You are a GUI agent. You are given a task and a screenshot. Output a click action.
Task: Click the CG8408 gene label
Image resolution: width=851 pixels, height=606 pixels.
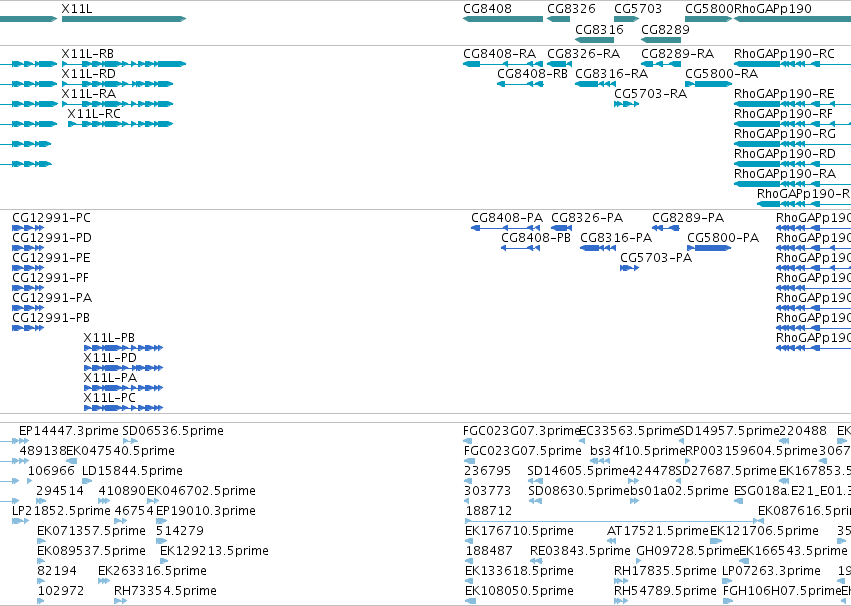click(x=487, y=9)
